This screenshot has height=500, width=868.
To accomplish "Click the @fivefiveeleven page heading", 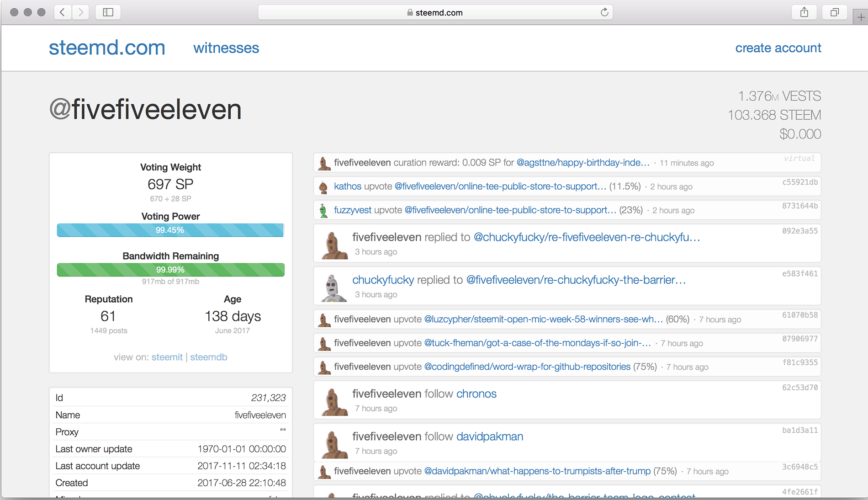I will (x=145, y=110).
